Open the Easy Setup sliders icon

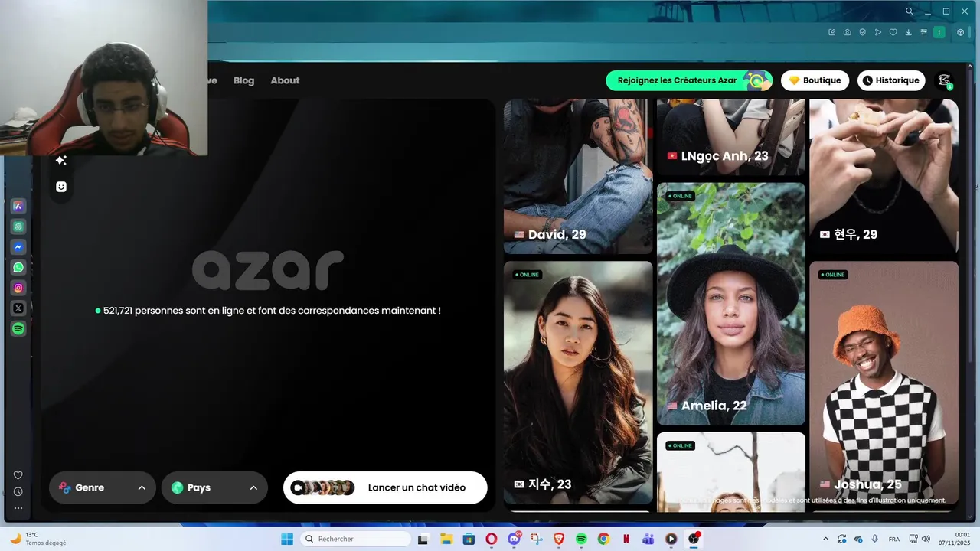923,32
